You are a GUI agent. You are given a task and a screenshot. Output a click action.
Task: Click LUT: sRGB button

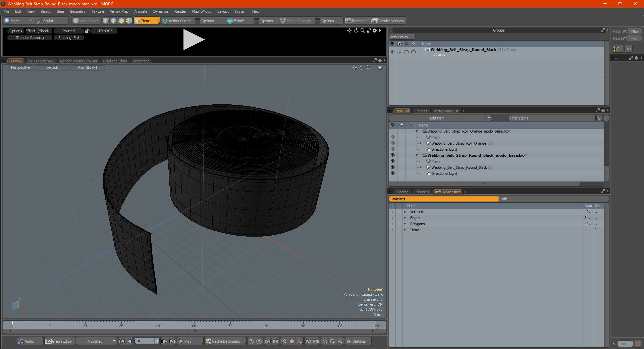pos(104,31)
